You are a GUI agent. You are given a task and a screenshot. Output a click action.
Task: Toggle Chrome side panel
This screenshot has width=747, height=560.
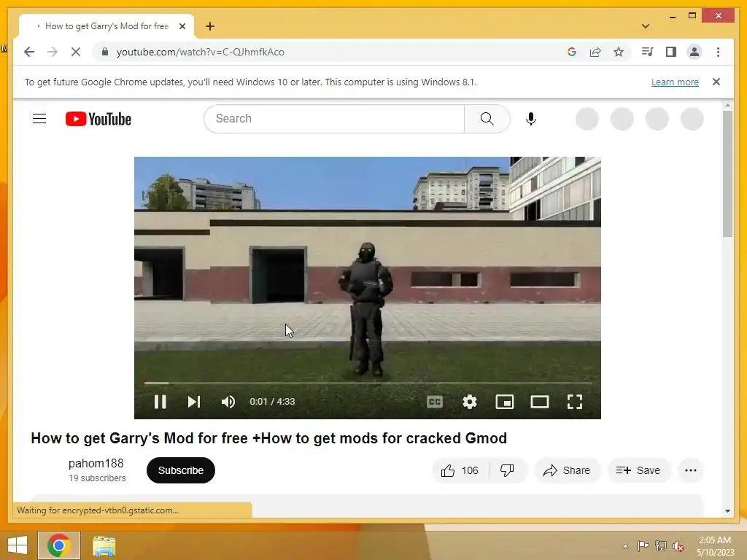(x=671, y=52)
